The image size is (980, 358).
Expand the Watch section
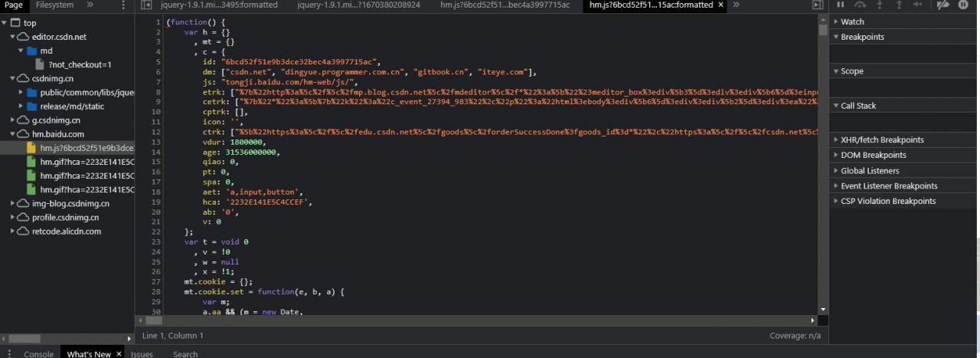852,21
